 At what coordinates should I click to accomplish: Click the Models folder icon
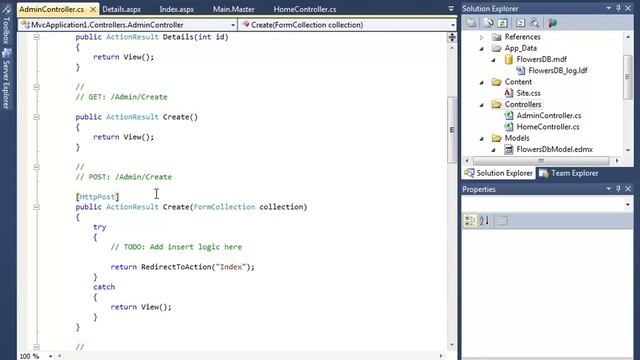click(496, 138)
